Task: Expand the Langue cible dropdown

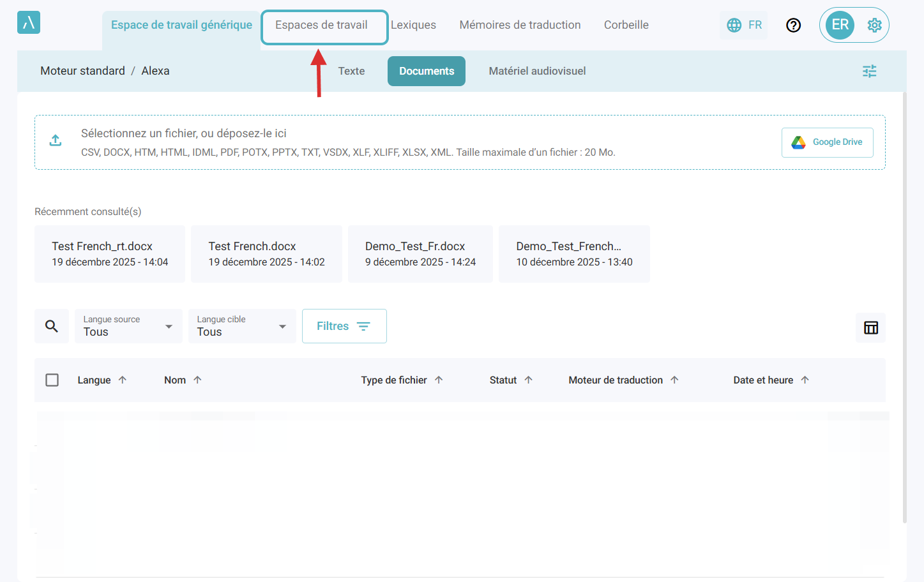Action: coord(242,326)
